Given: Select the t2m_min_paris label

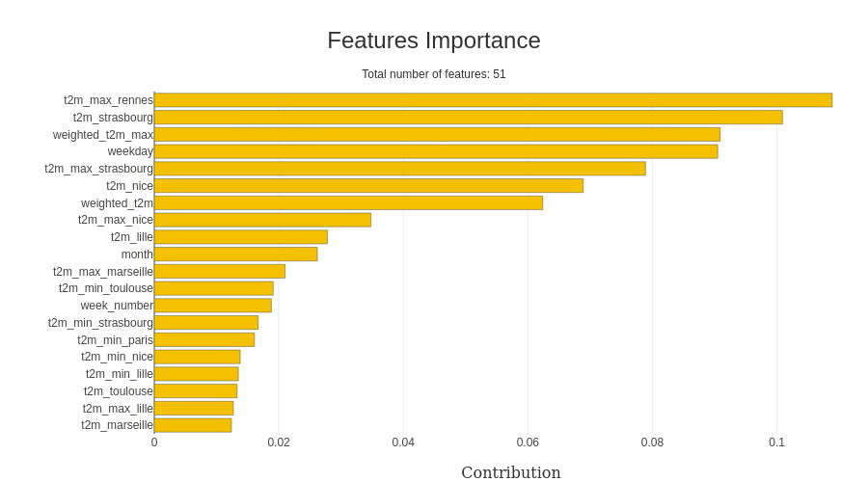Looking at the screenshot, I should pyautogui.click(x=116, y=340).
